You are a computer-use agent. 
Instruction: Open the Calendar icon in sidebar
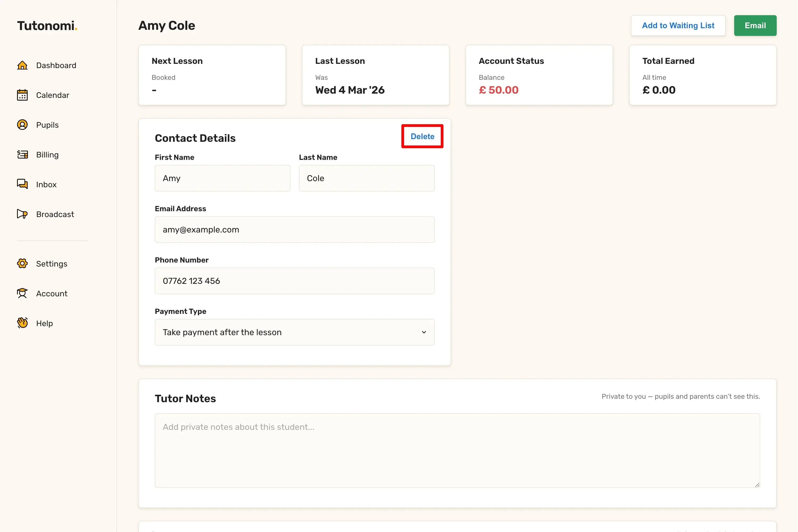coord(22,95)
